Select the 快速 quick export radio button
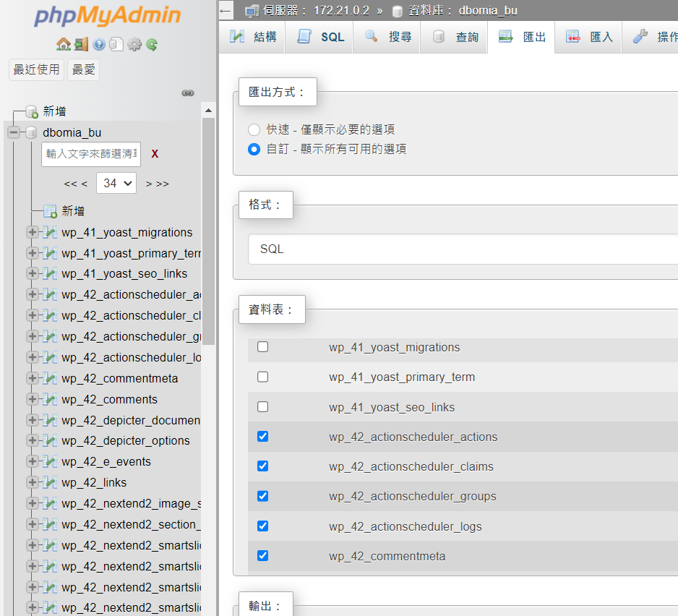 [254, 129]
